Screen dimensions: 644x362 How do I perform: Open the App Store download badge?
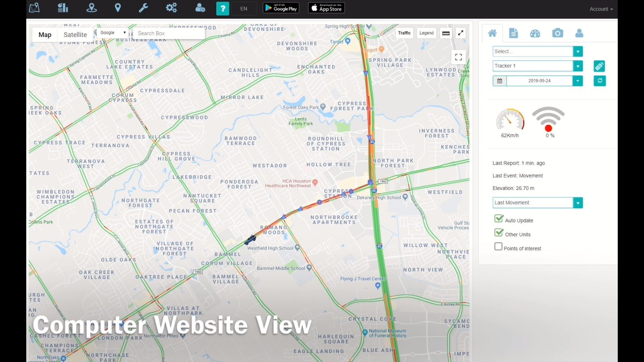[326, 8]
